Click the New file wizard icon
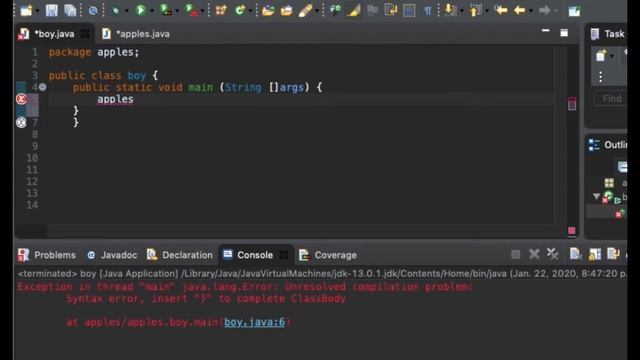The width and height of the screenshot is (640, 360). coord(26,10)
